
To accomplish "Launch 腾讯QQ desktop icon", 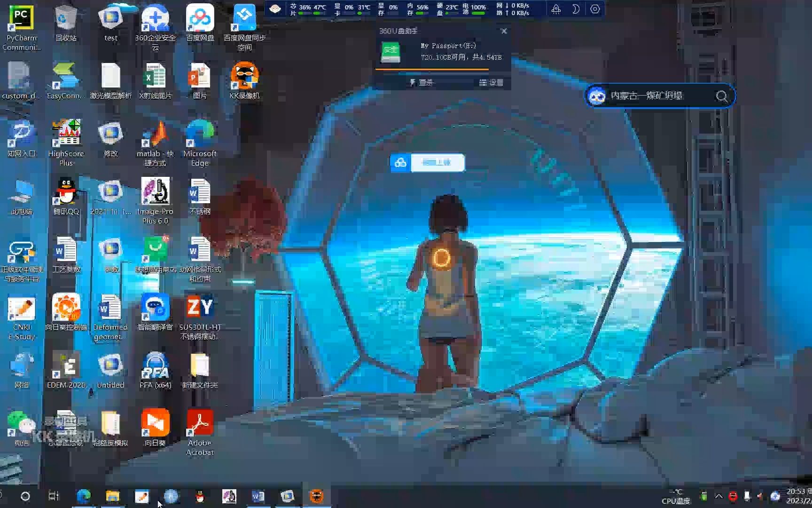I will (66, 197).
